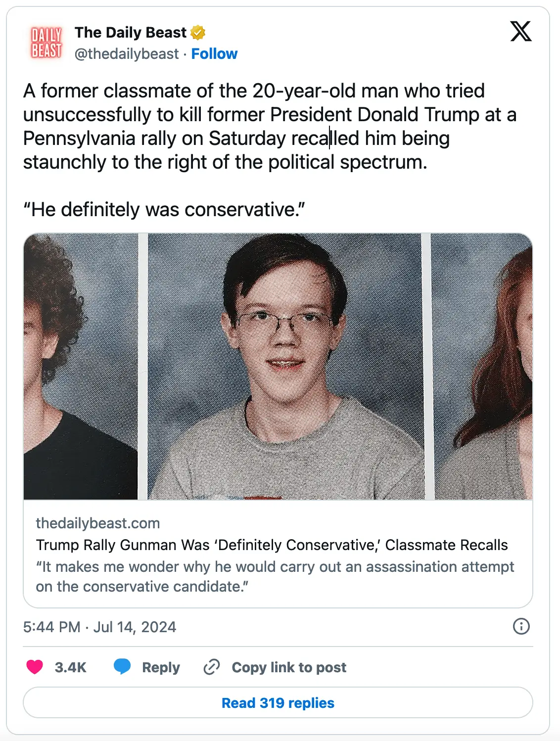Select Copy link to post

[289, 668]
